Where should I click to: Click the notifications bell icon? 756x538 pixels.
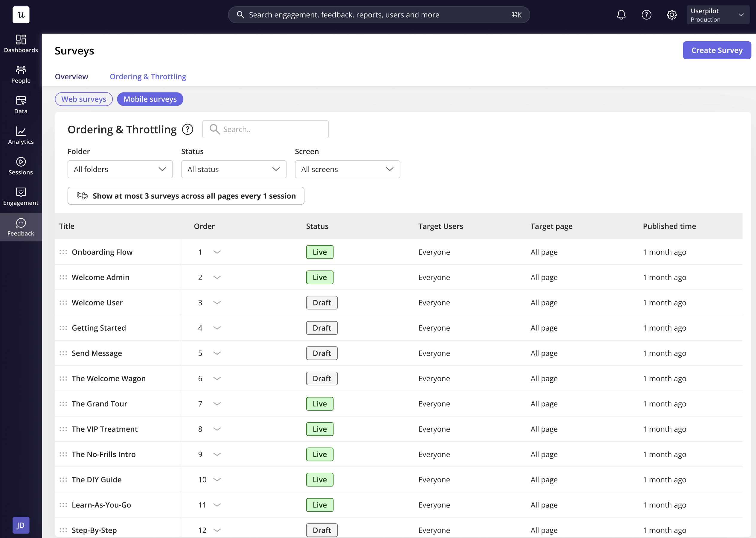click(x=621, y=15)
